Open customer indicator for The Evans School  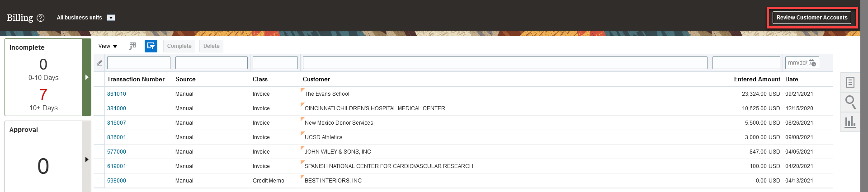[x=302, y=90]
